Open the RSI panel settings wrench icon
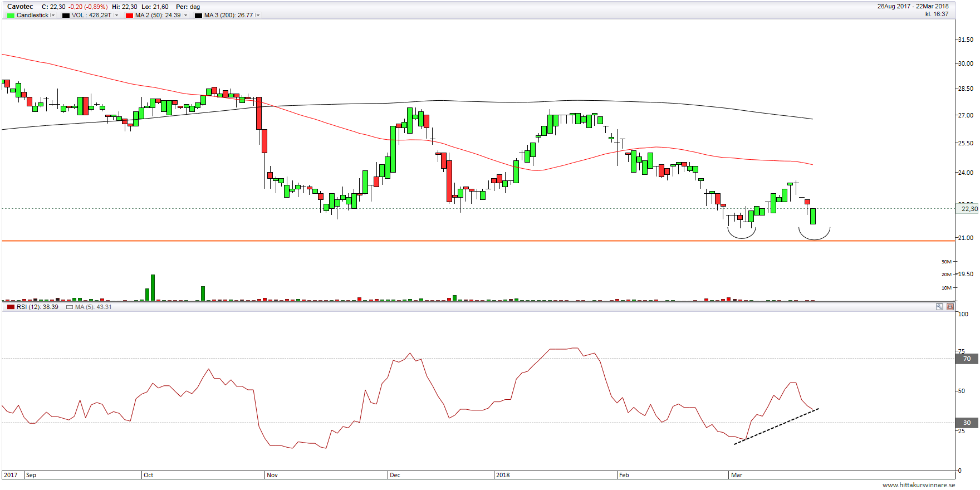The width and height of the screenshot is (980, 490). point(939,307)
